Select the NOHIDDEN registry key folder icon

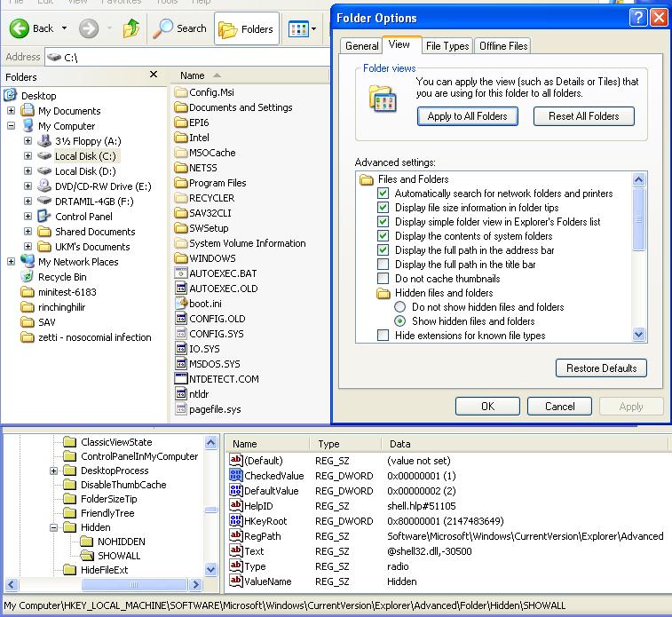(87, 542)
